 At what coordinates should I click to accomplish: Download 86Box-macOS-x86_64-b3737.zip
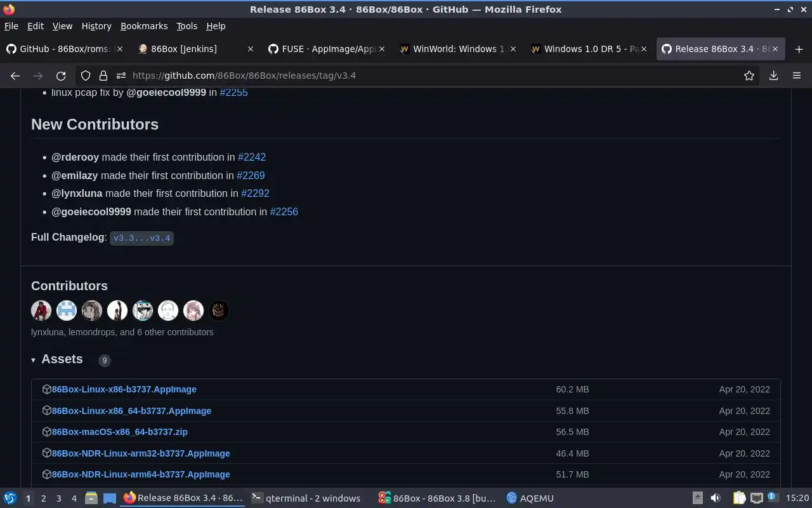click(x=120, y=432)
